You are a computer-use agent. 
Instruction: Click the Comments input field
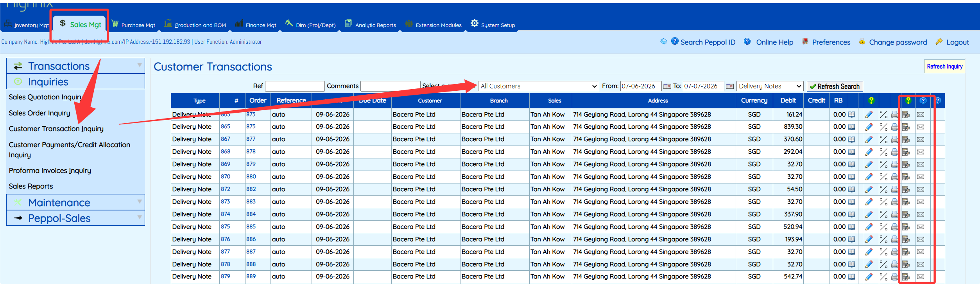[x=390, y=86]
